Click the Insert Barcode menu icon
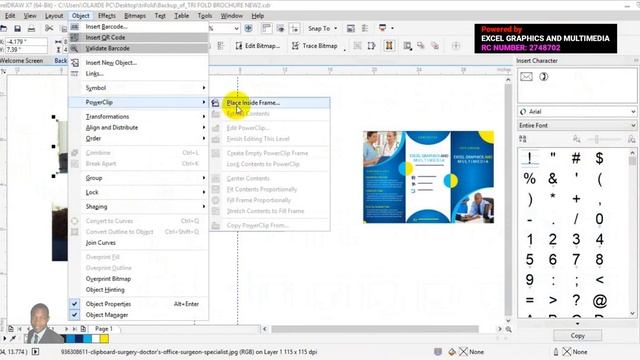 [x=74, y=27]
